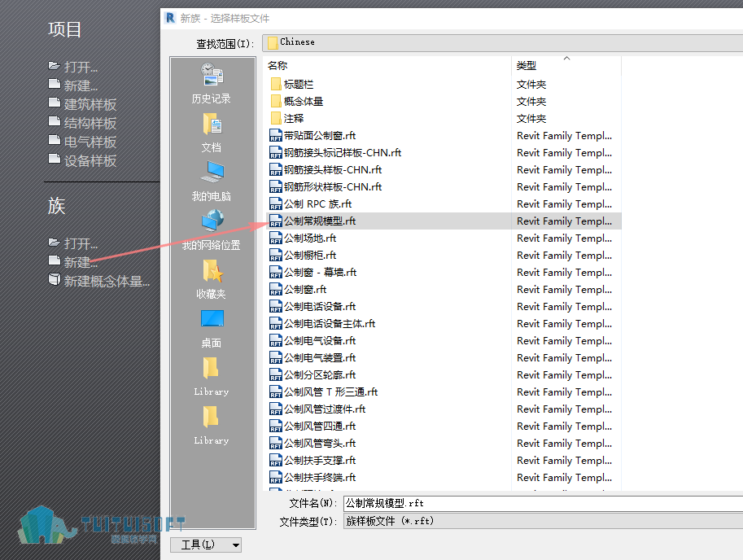This screenshot has height=560, width=743.
Task: Open the 建筑样板 project template
Action: tap(82, 104)
